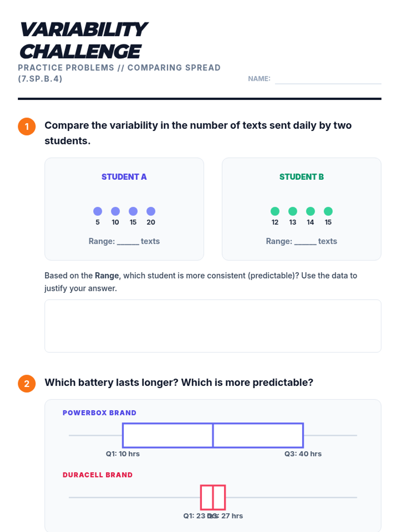Click Student B's dot labeled 14

pyautogui.click(x=311, y=211)
